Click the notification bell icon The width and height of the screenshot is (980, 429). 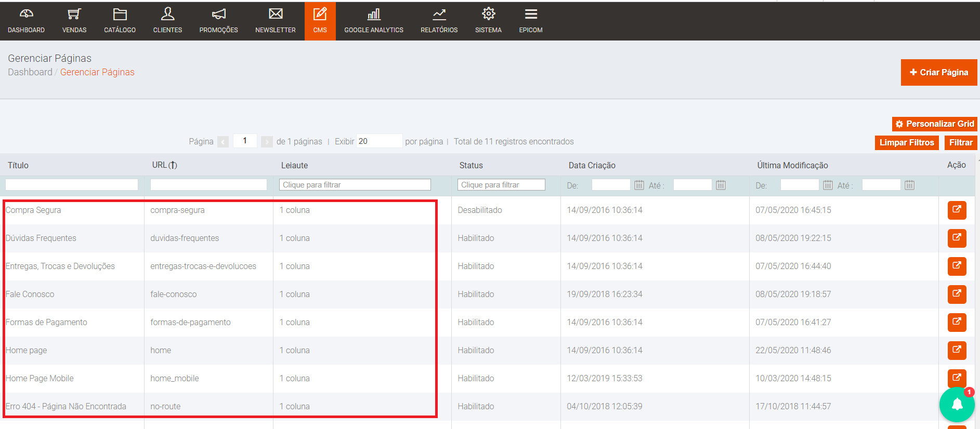tap(957, 405)
